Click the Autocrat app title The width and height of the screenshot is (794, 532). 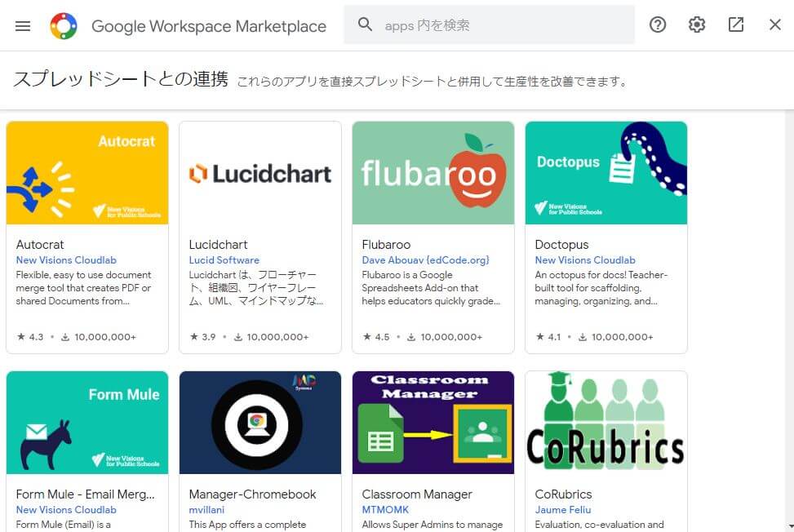click(x=40, y=245)
